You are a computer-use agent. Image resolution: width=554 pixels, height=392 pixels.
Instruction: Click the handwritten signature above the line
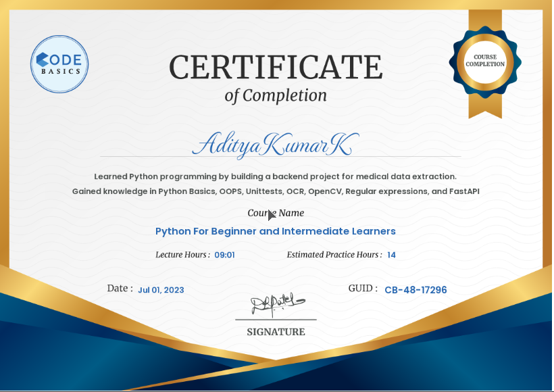(x=278, y=305)
